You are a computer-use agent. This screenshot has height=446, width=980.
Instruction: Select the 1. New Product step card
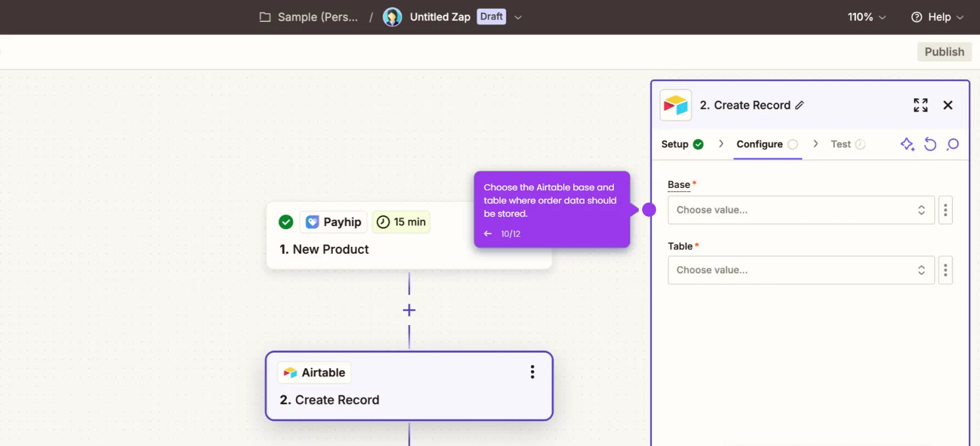pos(409,236)
